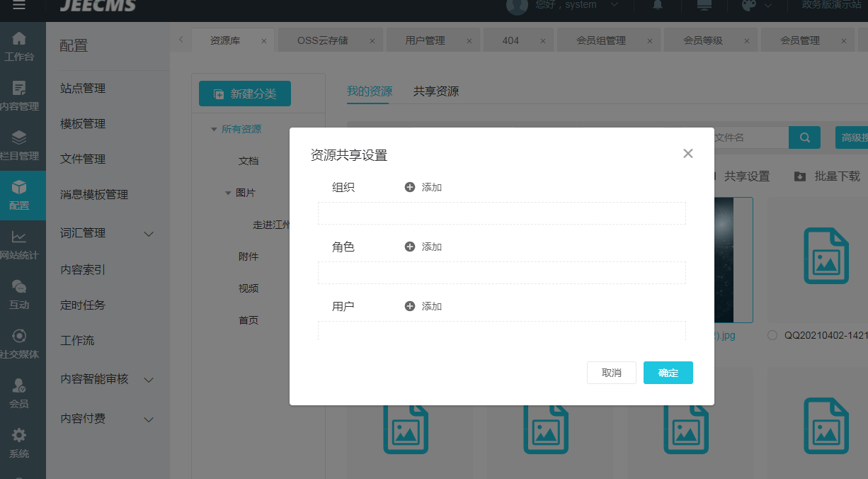Open the 工作台 workbench sidebar icon
This screenshot has height=479, width=868.
coord(19,45)
